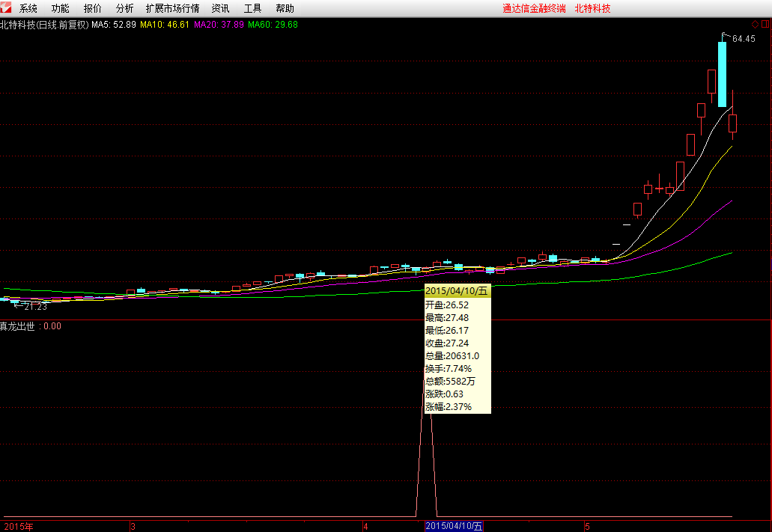Select the MA5: 52.89 indicator label

point(114,25)
